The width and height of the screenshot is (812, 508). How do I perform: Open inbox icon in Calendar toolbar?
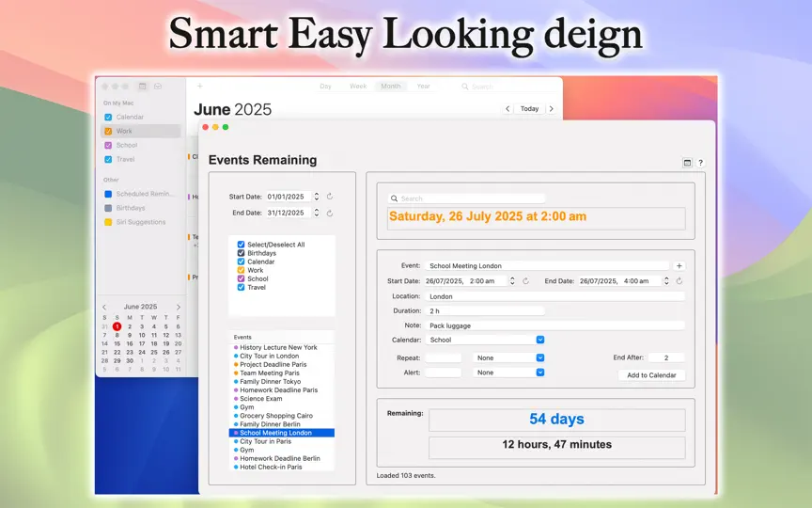point(158,86)
